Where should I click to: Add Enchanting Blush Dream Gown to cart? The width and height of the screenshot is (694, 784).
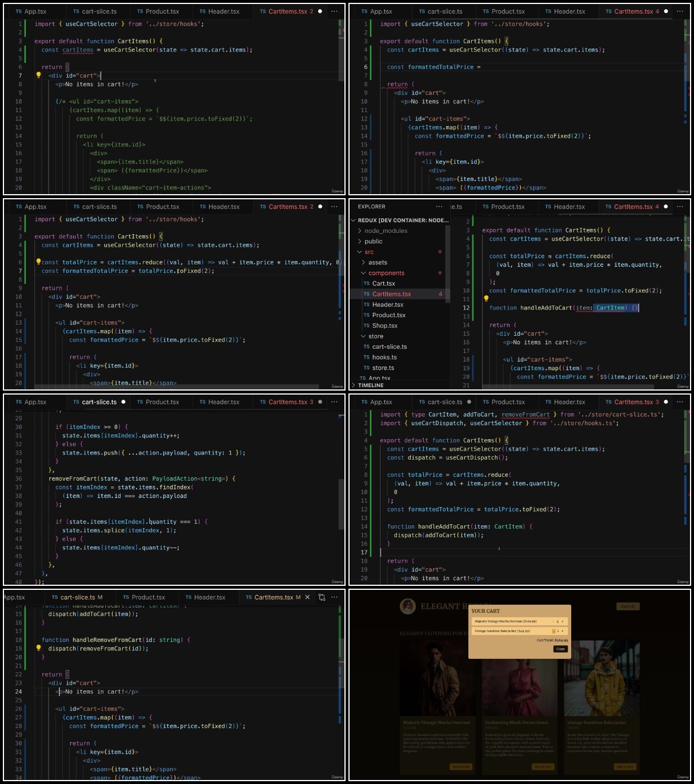pos(543,767)
